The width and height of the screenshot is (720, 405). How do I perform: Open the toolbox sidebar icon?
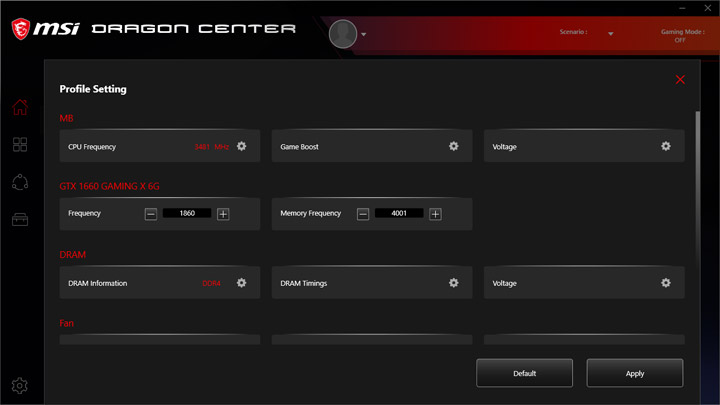click(20, 219)
